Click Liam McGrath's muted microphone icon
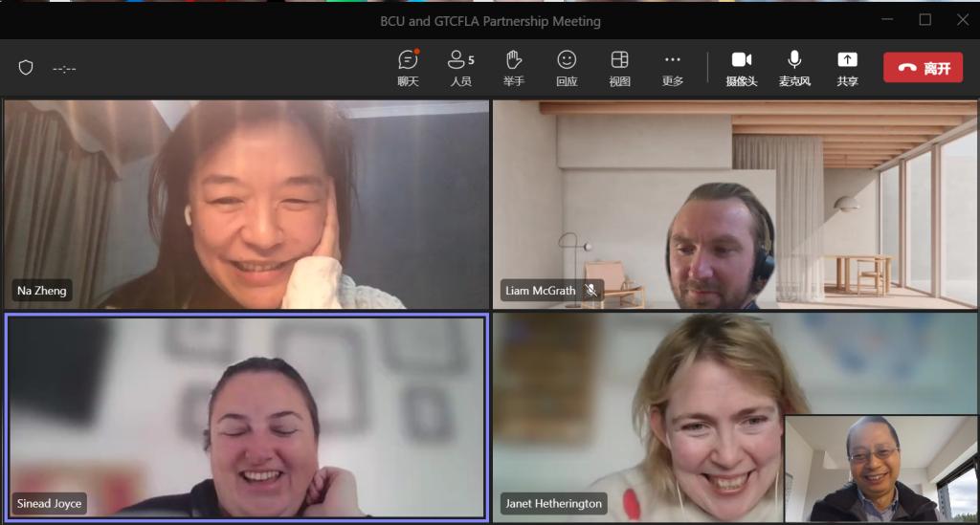980x525 pixels. 591,291
